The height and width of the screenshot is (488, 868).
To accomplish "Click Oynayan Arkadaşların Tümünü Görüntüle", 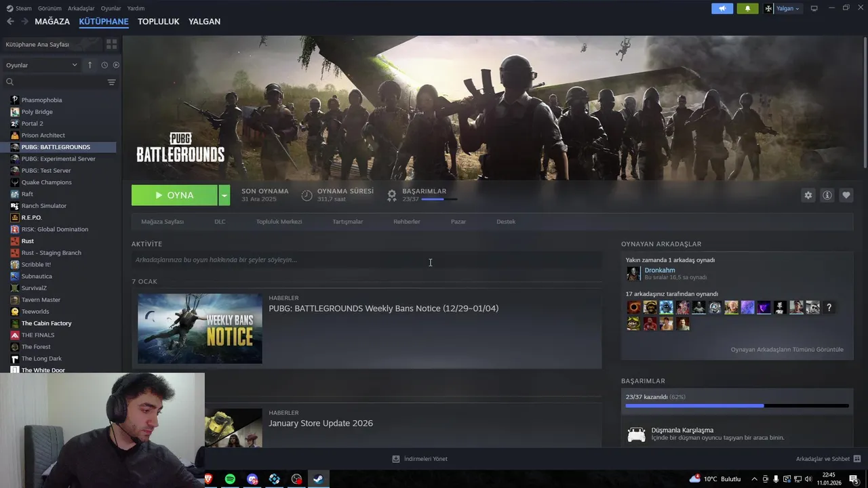I will 787,350.
